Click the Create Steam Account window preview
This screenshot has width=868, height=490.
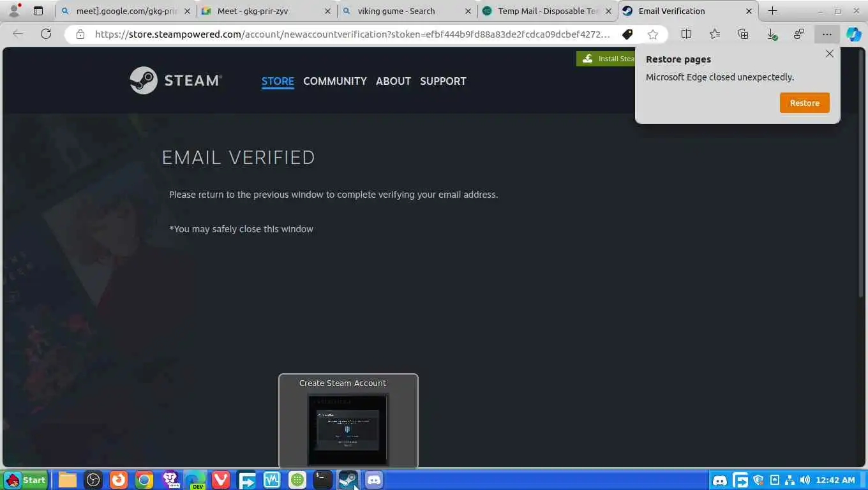348,421
